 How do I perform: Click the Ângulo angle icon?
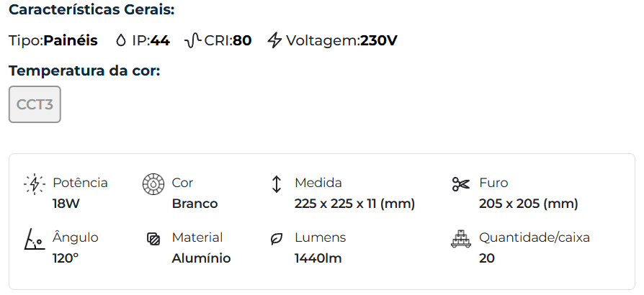(34, 239)
